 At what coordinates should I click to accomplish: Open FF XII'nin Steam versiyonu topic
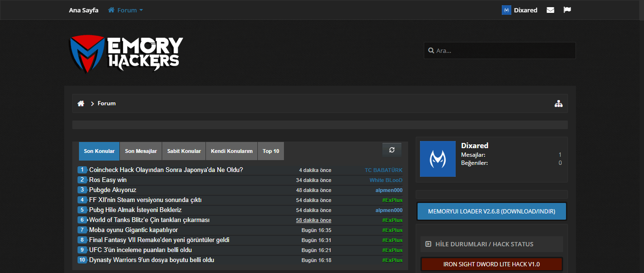tap(146, 200)
